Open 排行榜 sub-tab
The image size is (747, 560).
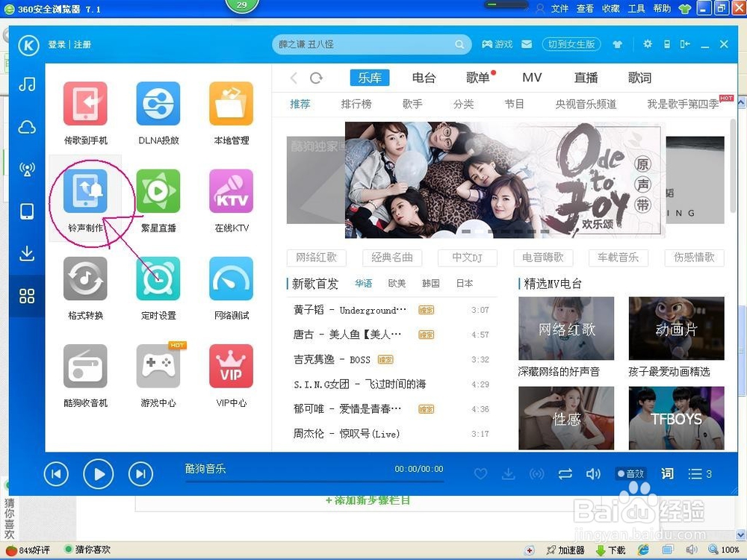[356, 104]
